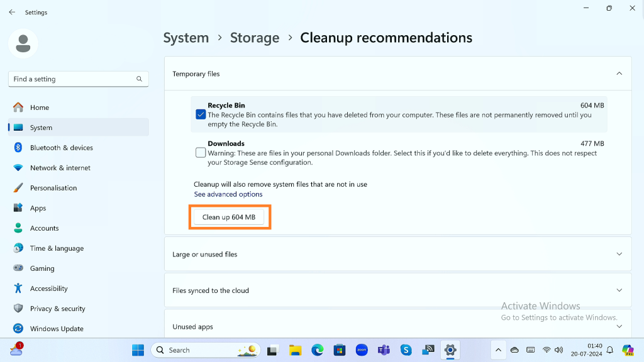Click the Windows Start button
This screenshot has height=362, width=644.
(x=138, y=350)
